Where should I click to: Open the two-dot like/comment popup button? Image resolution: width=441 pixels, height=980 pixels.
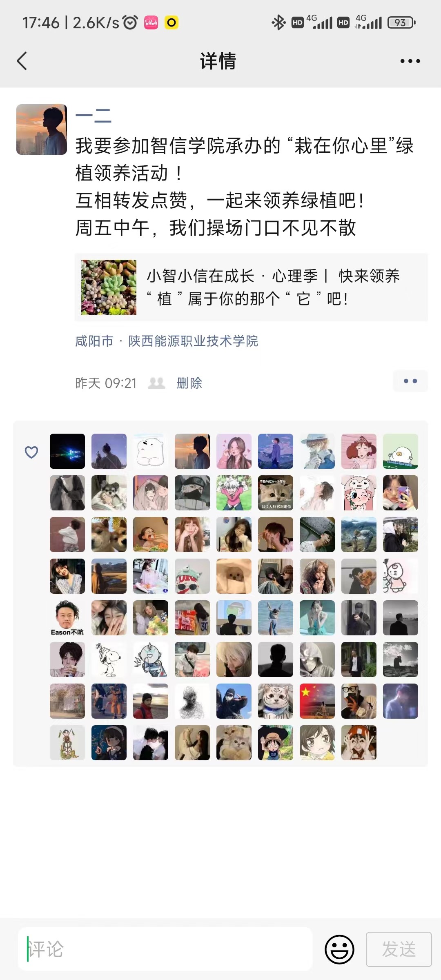click(x=410, y=381)
